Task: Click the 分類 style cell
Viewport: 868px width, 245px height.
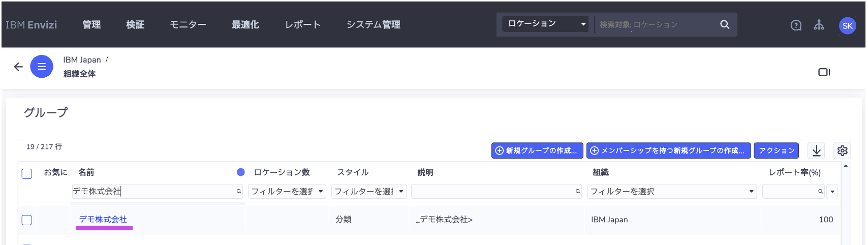Action: click(x=344, y=220)
